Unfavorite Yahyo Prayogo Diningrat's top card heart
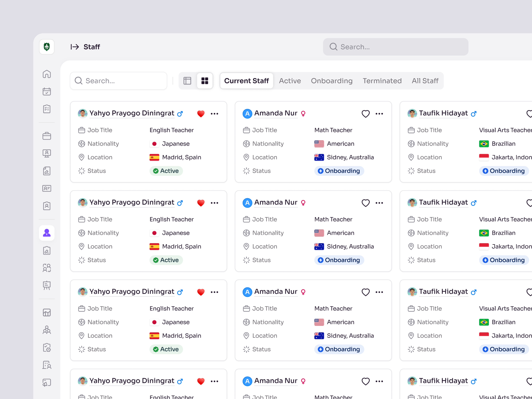The image size is (532, 399). click(x=201, y=114)
